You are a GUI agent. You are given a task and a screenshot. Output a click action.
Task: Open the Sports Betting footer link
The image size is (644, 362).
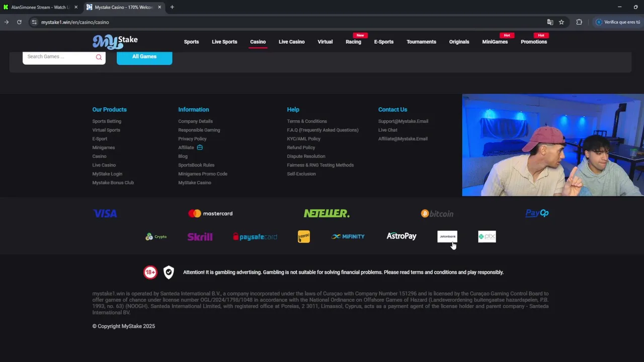coord(107,121)
